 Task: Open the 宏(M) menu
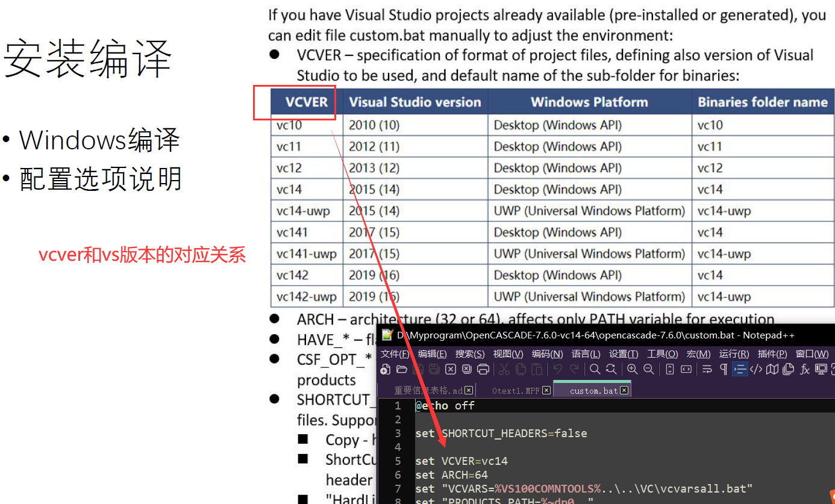[698, 354]
